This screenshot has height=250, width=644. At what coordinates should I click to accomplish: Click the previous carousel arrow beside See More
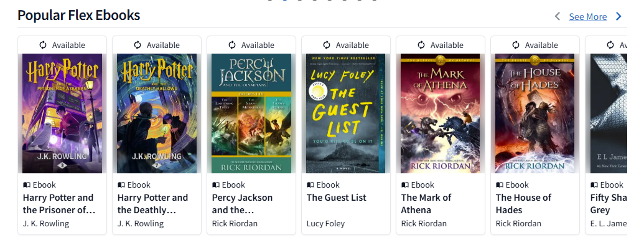[x=558, y=17]
